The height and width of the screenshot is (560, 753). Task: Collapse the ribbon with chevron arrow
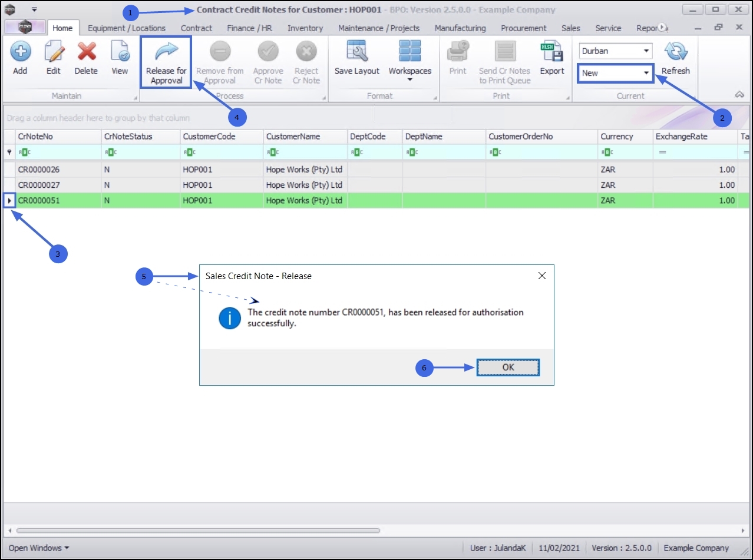(740, 95)
